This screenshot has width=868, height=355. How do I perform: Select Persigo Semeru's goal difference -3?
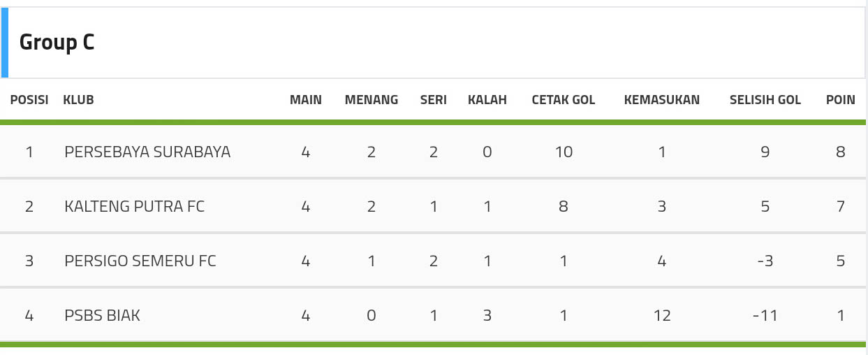(765, 261)
